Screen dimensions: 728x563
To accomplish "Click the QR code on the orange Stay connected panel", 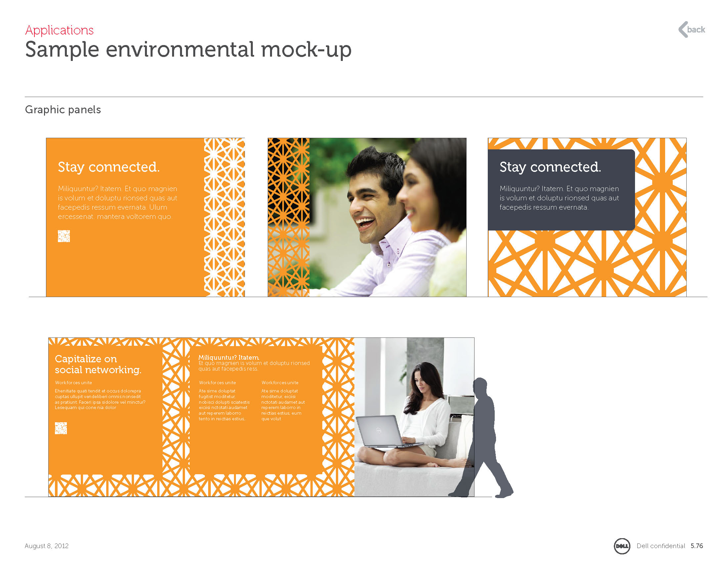I will (x=64, y=236).
